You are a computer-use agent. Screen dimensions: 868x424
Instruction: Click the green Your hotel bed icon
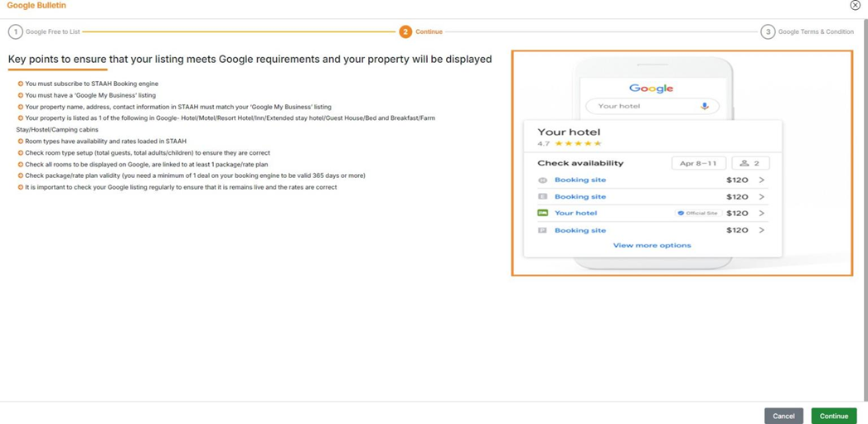pyautogui.click(x=543, y=213)
